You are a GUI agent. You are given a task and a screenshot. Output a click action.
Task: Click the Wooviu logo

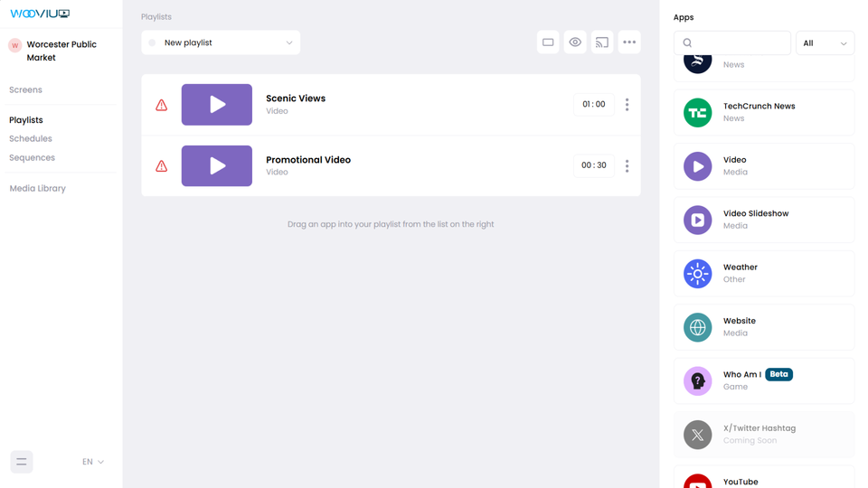tap(40, 14)
